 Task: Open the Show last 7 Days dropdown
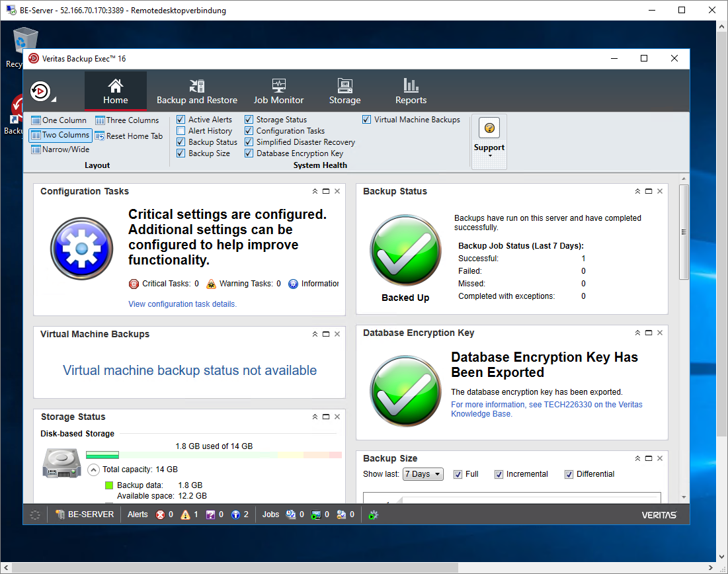[x=423, y=474]
